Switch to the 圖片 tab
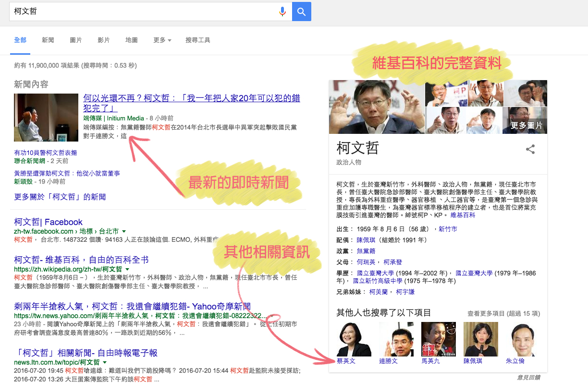The height and width of the screenshot is (392, 588). pyautogui.click(x=76, y=40)
